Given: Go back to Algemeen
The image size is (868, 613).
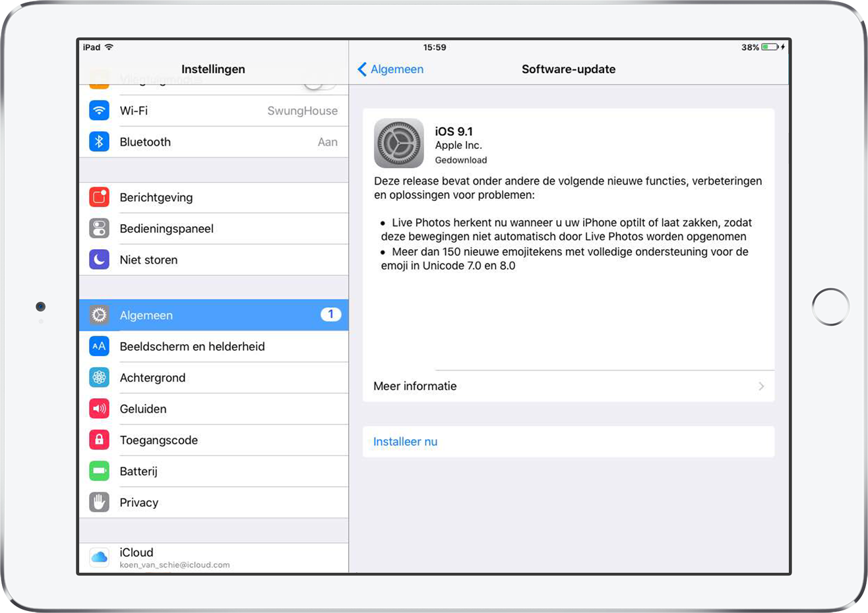Looking at the screenshot, I should tap(390, 69).
